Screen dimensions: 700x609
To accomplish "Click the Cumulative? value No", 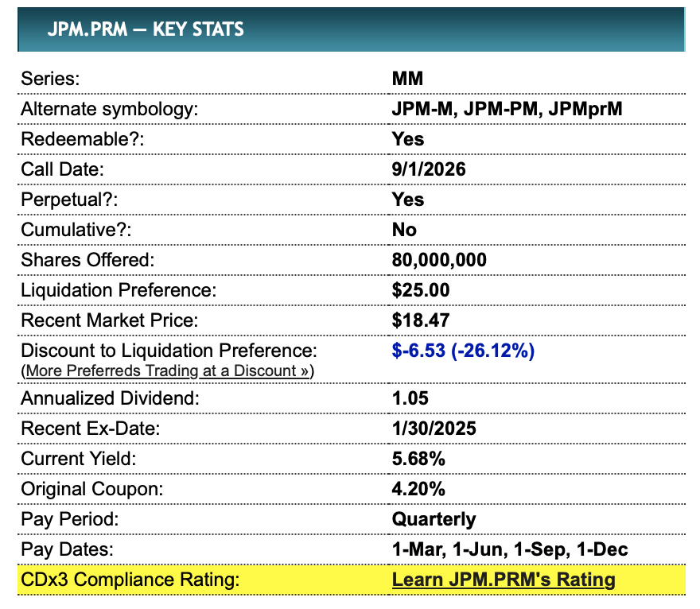I will [x=404, y=230].
